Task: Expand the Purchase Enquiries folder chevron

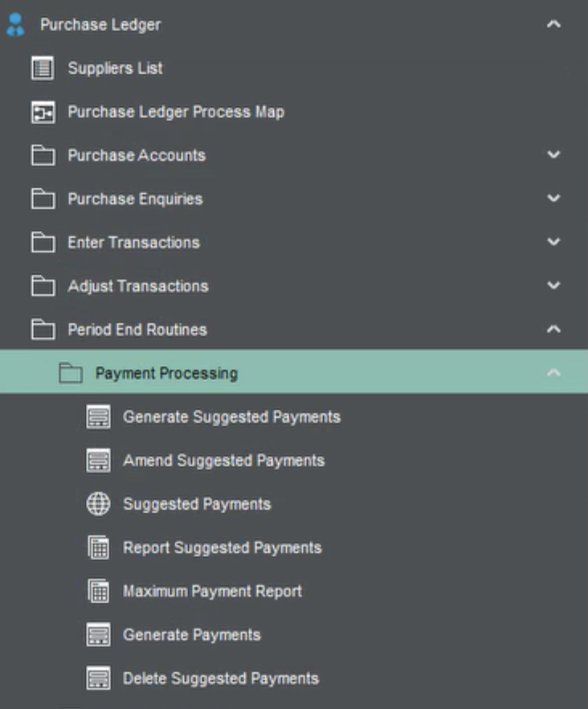Action: [553, 199]
